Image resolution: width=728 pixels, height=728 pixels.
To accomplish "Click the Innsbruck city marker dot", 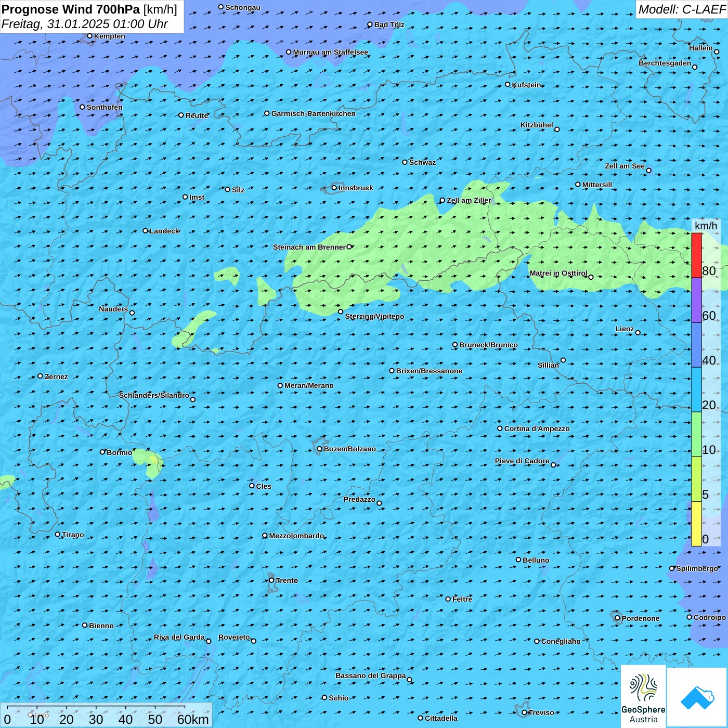I will 334,188.
